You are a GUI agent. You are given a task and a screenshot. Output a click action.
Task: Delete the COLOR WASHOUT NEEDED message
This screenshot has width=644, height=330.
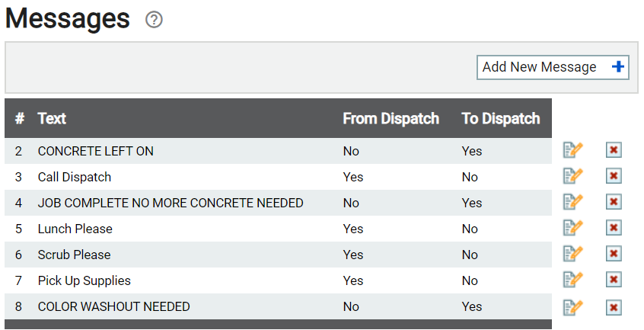coord(614,307)
